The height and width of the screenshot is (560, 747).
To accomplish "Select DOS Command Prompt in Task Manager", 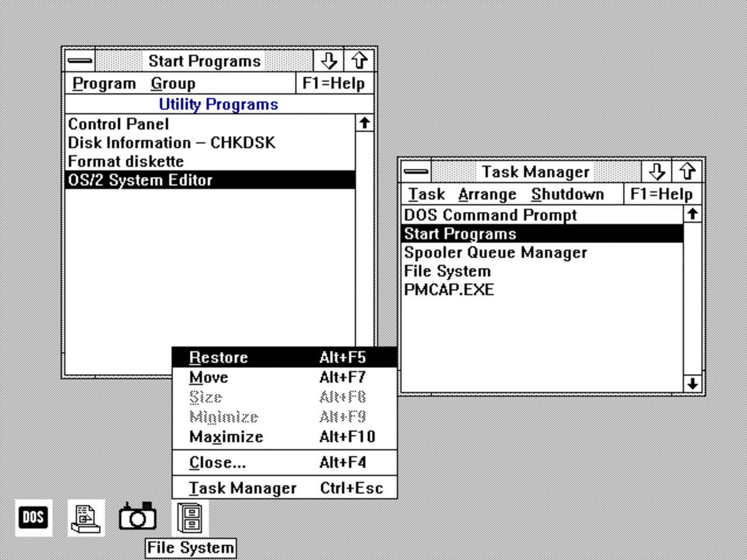I will point(543,215).
